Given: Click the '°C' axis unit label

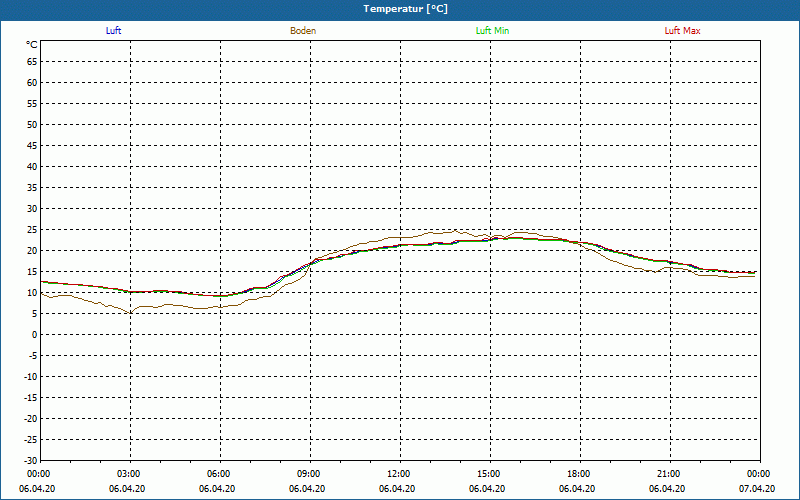Looking at the screenshot, I should 32,45.
